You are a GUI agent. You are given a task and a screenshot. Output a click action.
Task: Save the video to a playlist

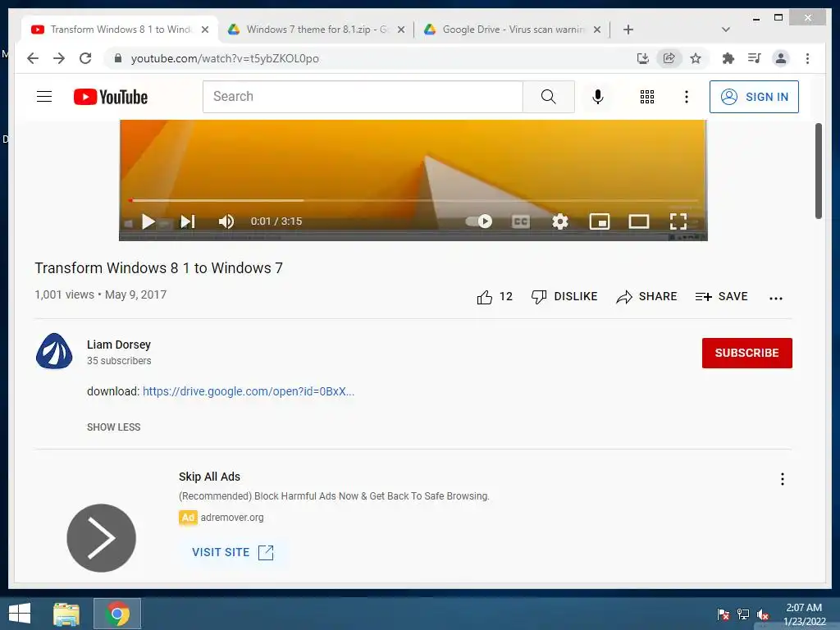click(721, 297)
